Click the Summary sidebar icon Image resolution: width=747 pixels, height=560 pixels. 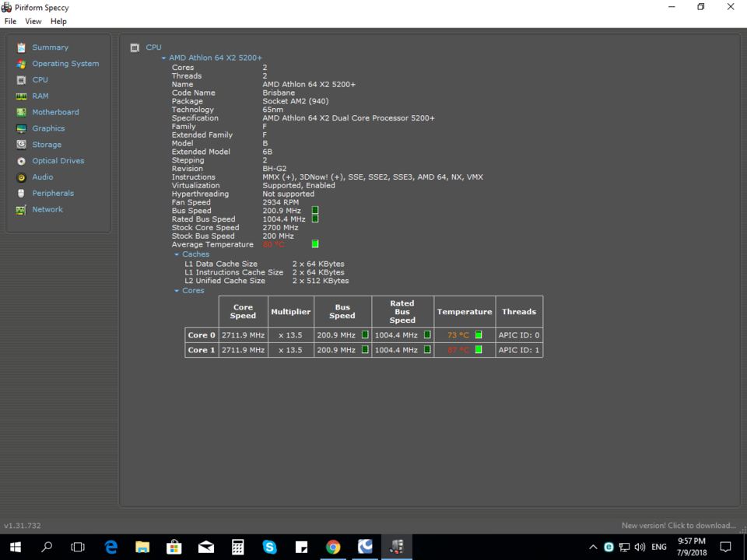coord(21,47)
